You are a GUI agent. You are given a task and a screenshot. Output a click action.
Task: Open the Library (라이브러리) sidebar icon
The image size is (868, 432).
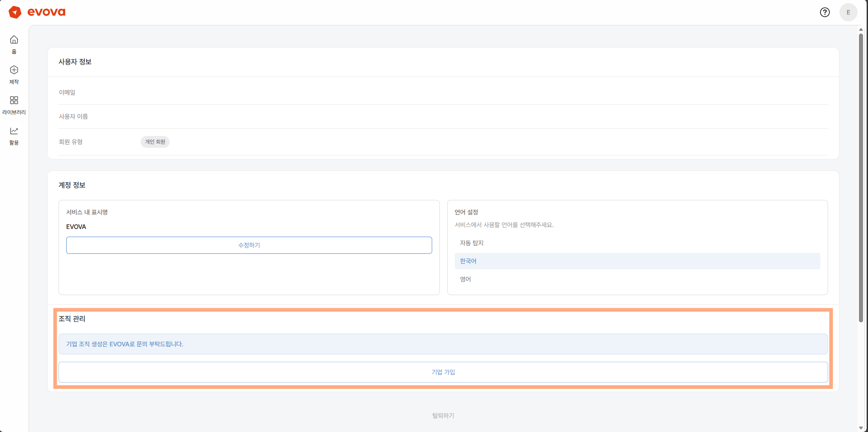14,100
